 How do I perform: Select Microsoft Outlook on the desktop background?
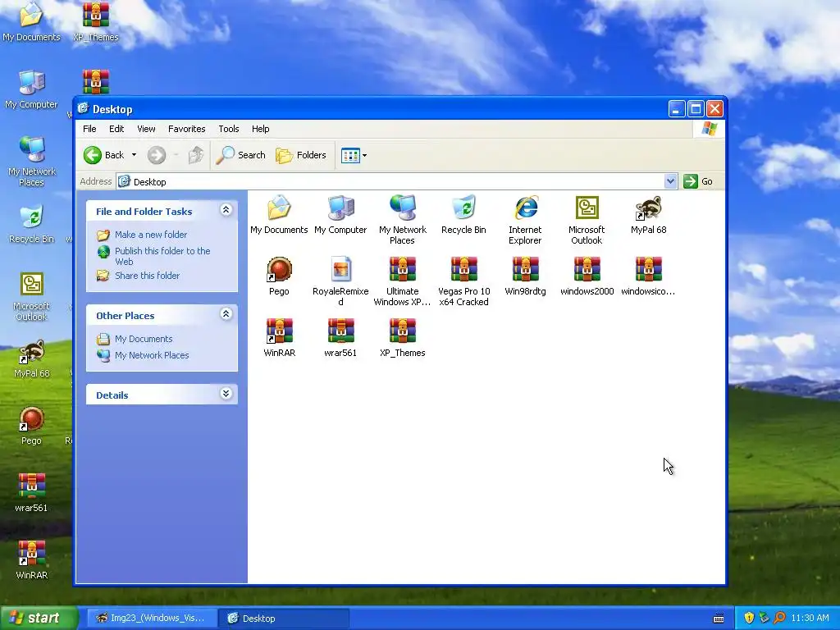(31, 296)
